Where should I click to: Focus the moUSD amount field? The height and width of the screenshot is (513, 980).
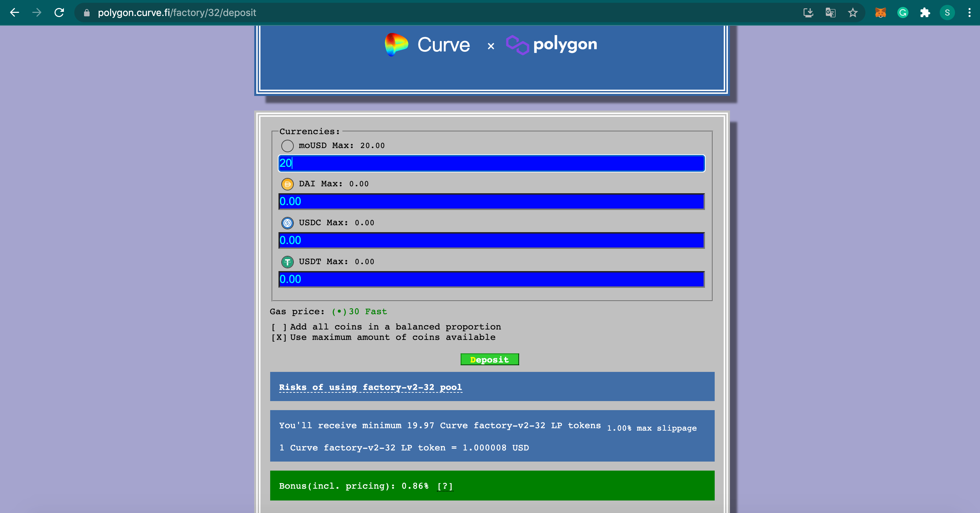coord(491,163)
